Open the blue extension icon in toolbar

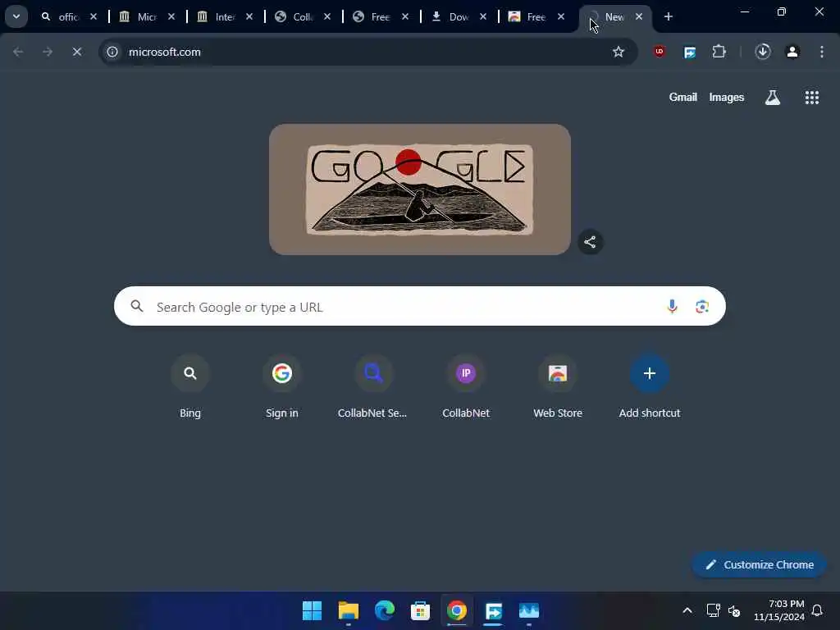point(689,52)
